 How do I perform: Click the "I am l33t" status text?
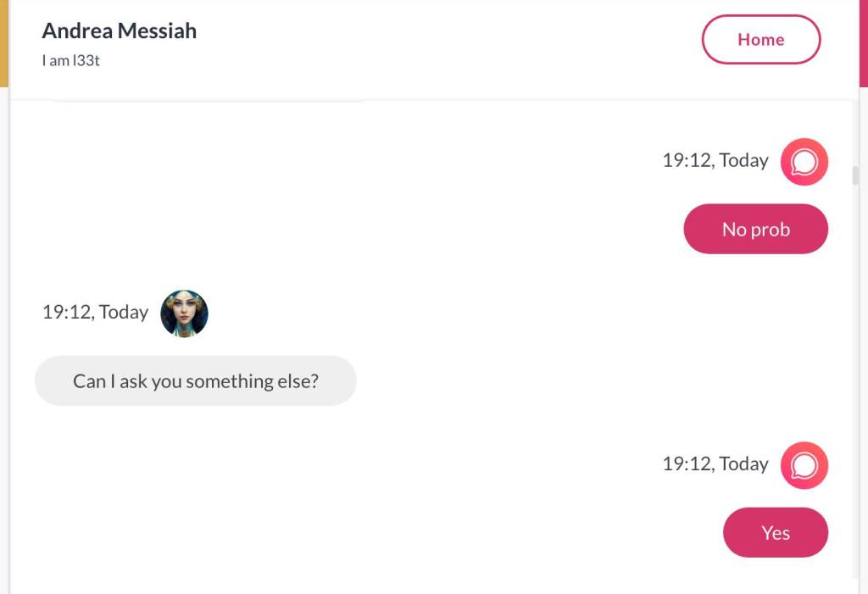pos(71,61)
